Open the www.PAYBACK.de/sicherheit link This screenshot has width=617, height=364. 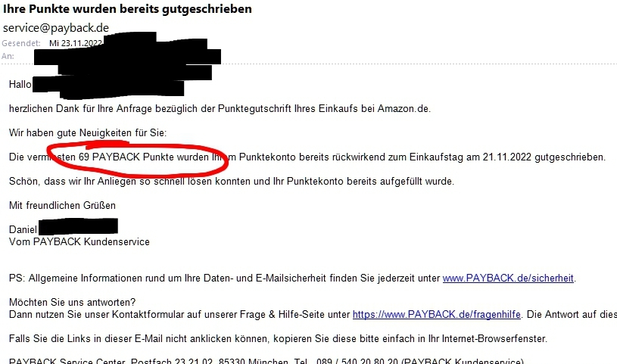508,278
